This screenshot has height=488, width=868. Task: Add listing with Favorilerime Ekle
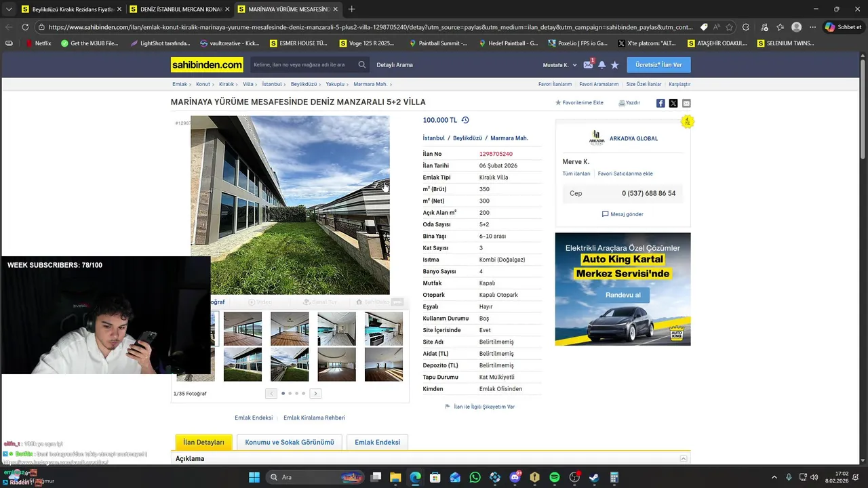[579, 103]
